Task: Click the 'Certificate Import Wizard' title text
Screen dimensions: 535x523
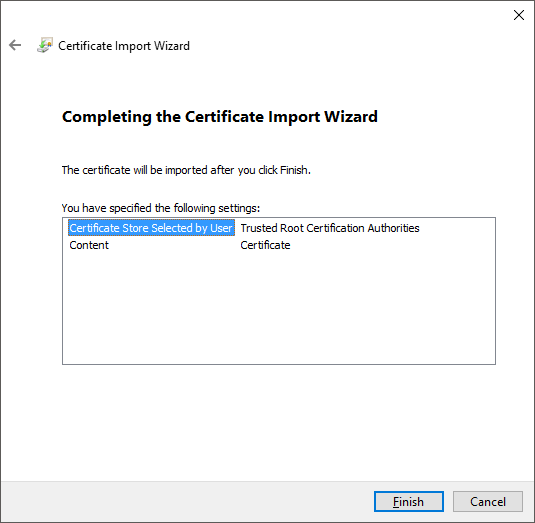Action: 124,46
